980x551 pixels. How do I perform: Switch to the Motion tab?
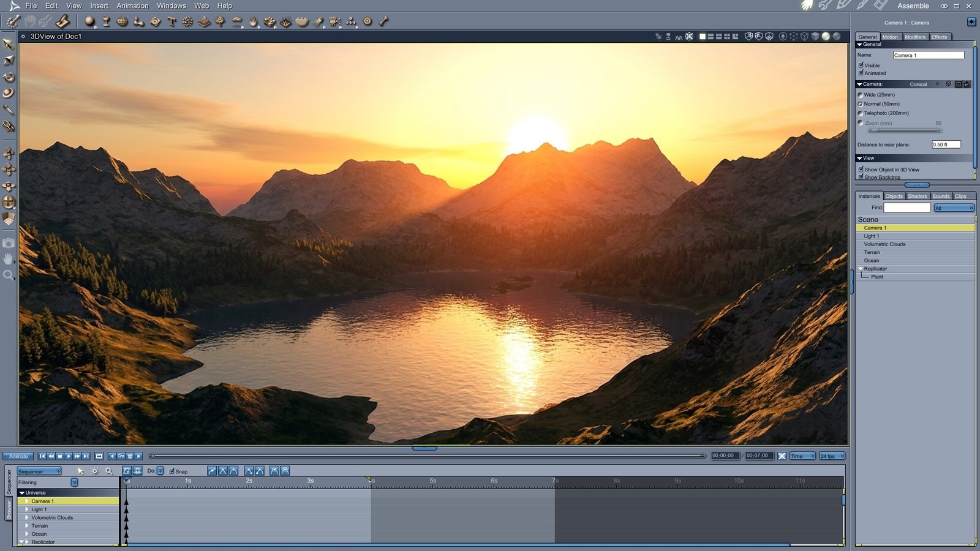[890, 37]
